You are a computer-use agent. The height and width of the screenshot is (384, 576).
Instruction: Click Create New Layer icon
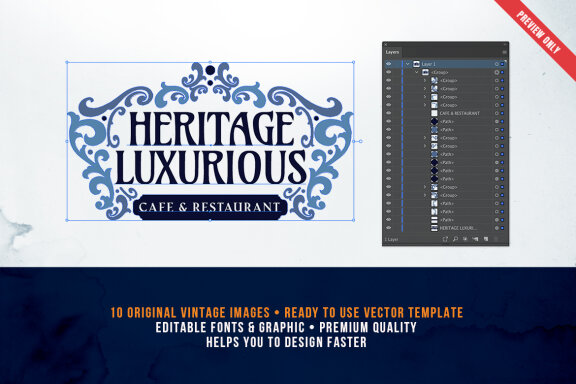[486, 239]
